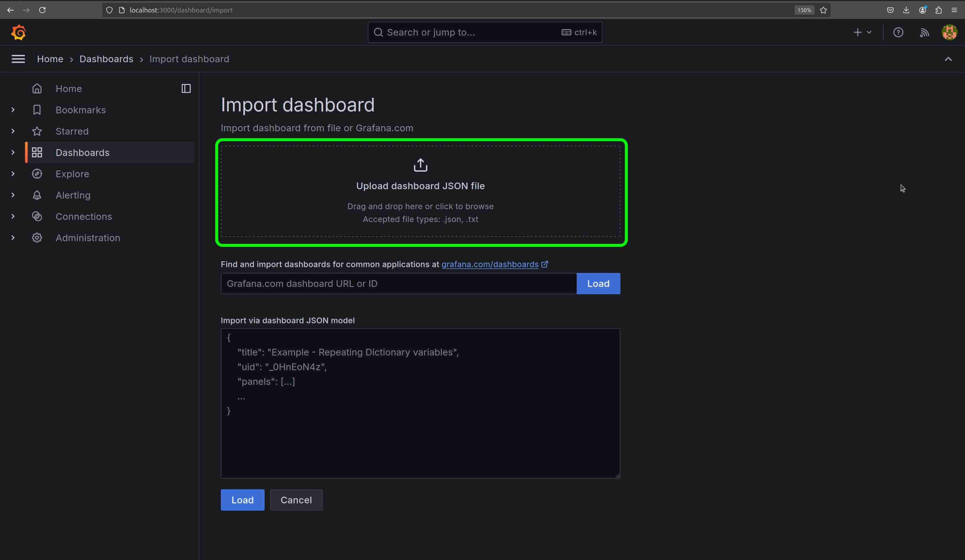The image size is (965, 560).
Task: Toggle the sidebar with the hamburger icon
Action: coord(18,59)
